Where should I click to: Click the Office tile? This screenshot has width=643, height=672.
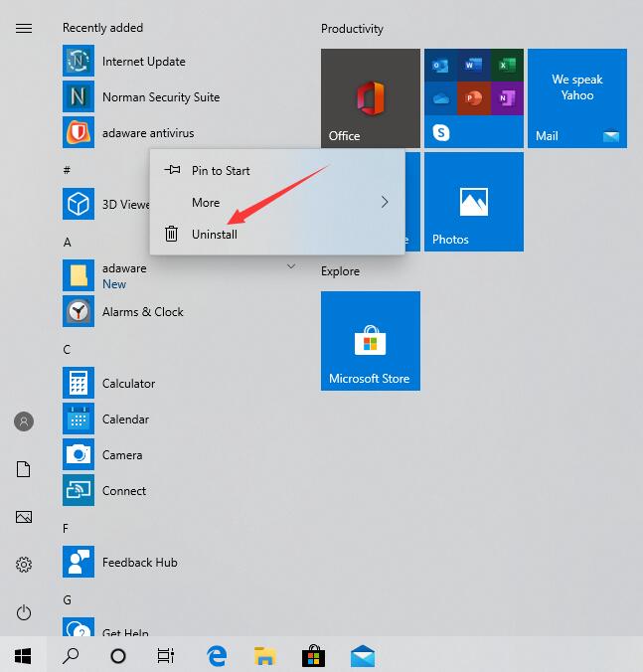pyautogui.click(x=371, y=98)
